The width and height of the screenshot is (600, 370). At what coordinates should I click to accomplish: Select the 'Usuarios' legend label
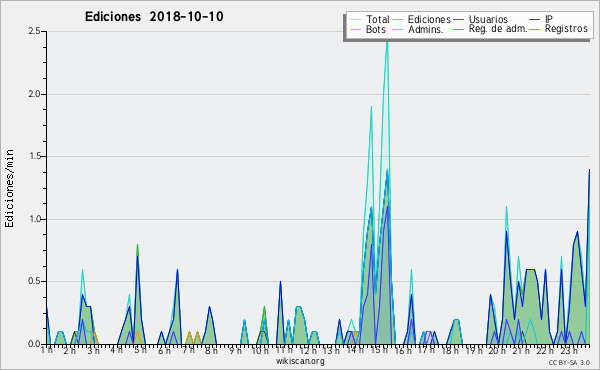click(488, 19)
